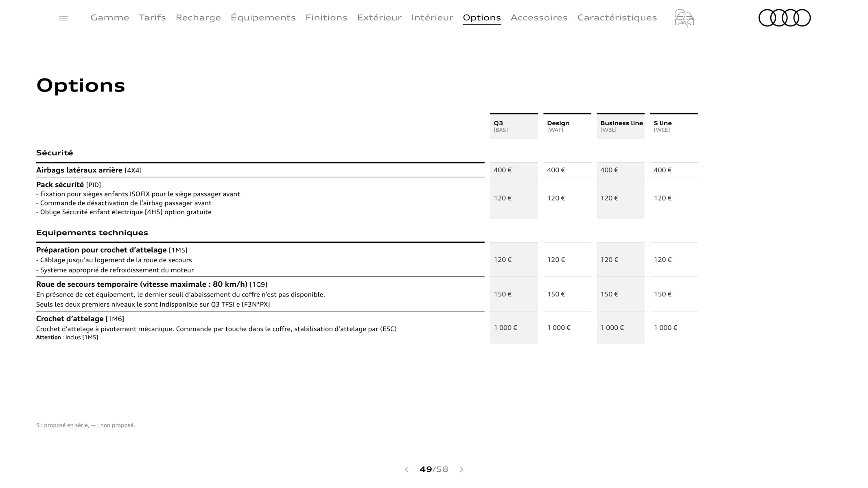This screenshot has width=868, height=488.
Task: Click Roue de secours temporaire [1G9] title
Action: tap(152, 284)
